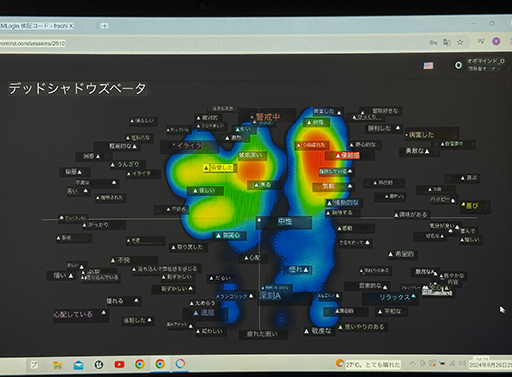The width and height of the screenshot is (512, 377).
Task: Click the password key icon in address bar
Action: 433,43
